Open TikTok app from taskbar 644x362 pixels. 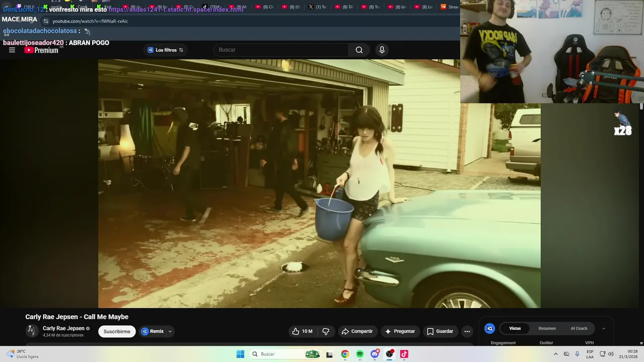(404, 354)
